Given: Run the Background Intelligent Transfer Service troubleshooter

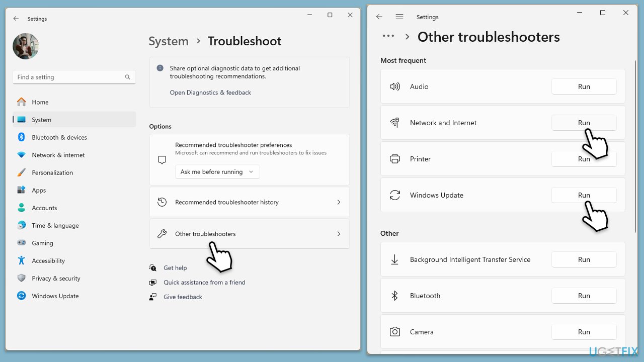Looking at the screenshot, I should (584, 259).
